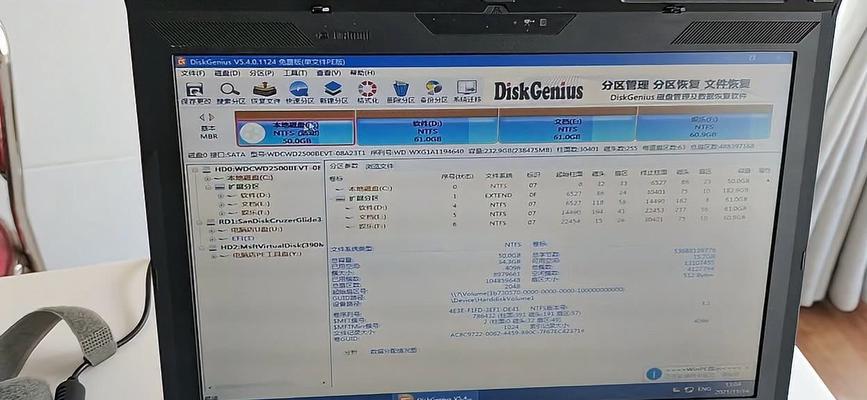Viewport: 867px width, 400px height.
Task: Select RD1:SanDiskCruzerGlide in the disk tree
Action: pos(270,221)
